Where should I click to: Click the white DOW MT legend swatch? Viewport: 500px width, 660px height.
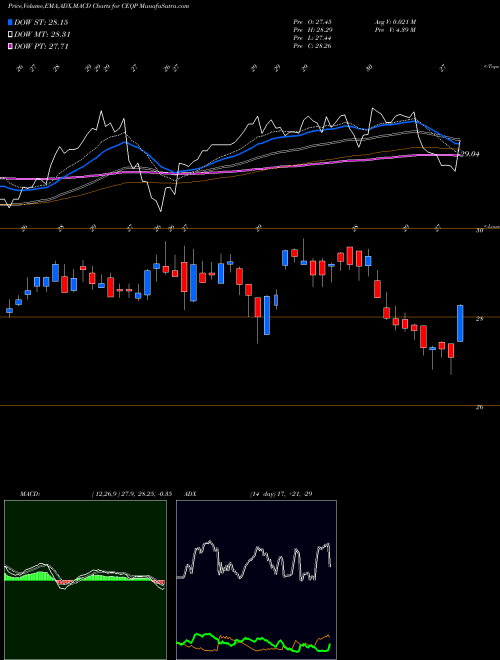[11, 35]
